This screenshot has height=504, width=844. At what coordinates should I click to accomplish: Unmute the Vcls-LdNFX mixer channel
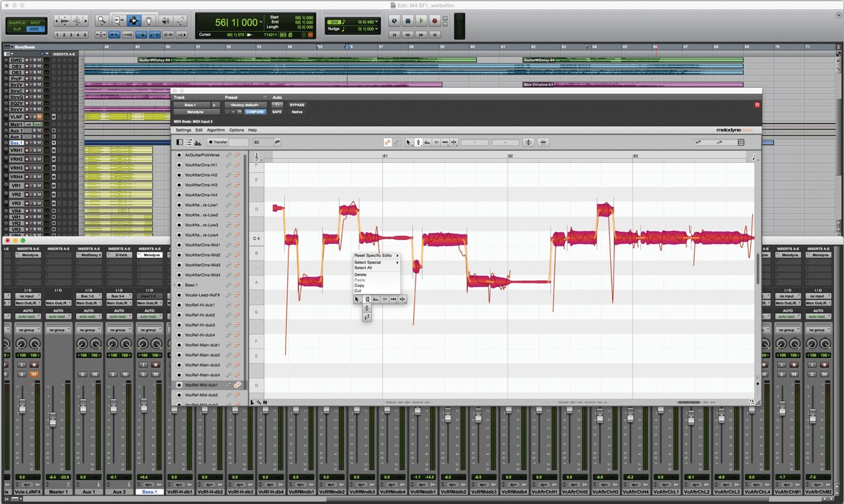[x=34, y=374]
